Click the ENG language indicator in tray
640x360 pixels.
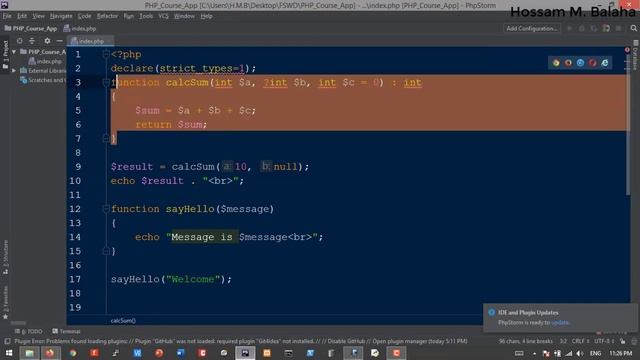point(596,353)
